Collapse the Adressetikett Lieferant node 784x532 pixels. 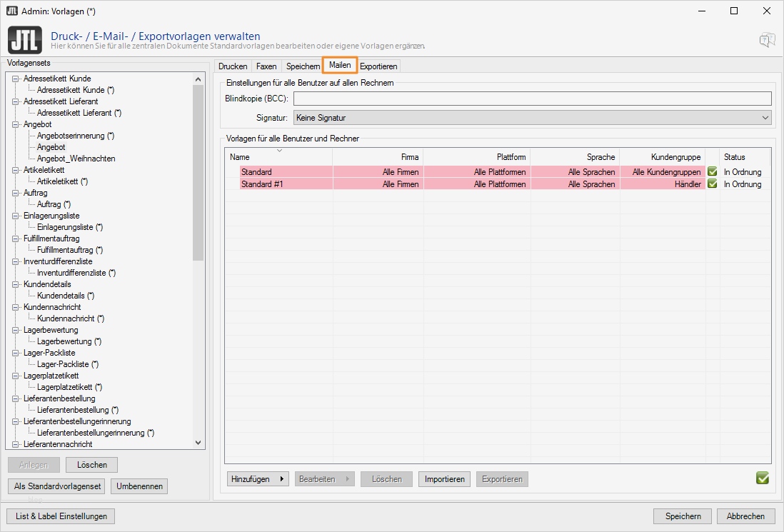click(16, 101)
